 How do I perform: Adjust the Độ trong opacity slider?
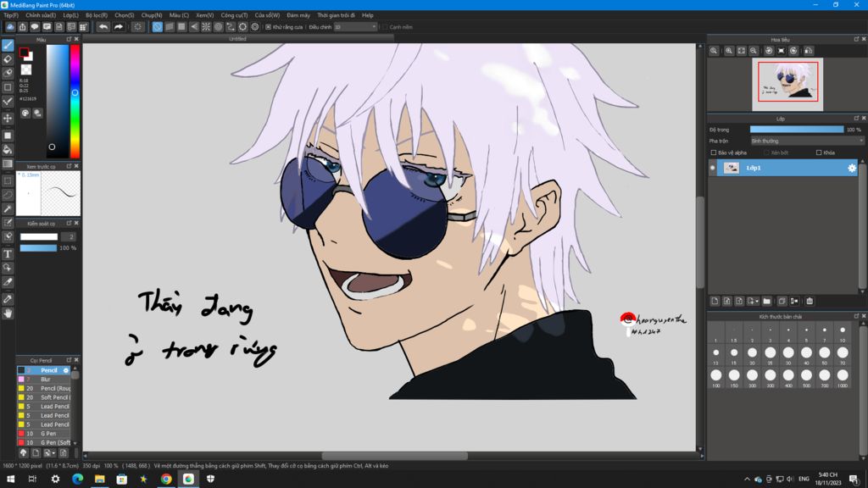(x=797, y=130)
